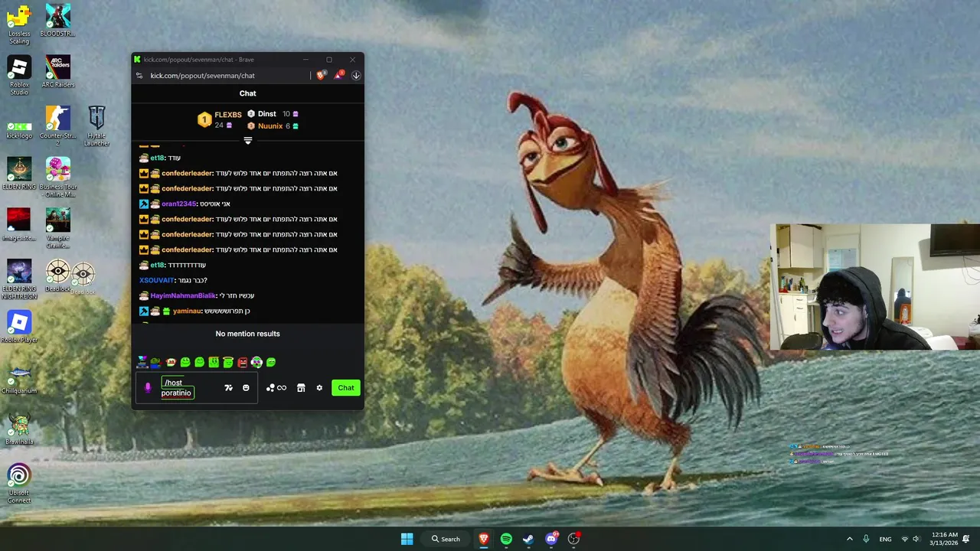Click the Brave address bar URL
This screenshot has height=551, width=980.
pyautogui.click(x=202, y=76)
